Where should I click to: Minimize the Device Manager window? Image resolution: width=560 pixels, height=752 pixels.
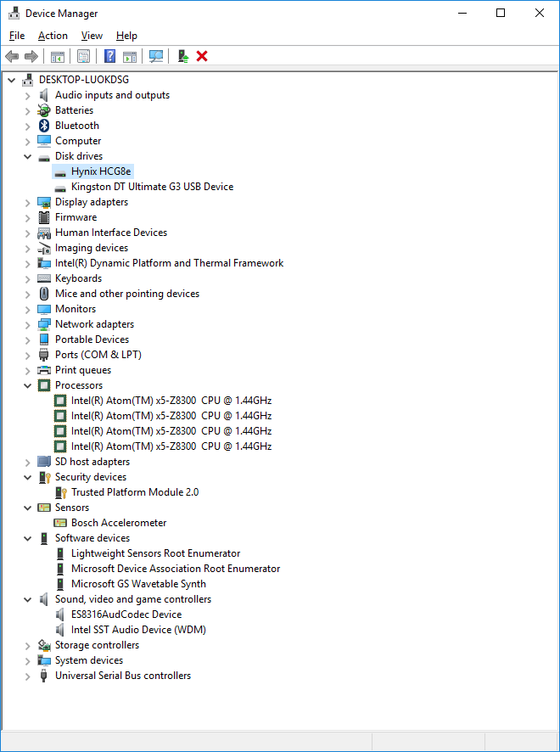[462, 13]
